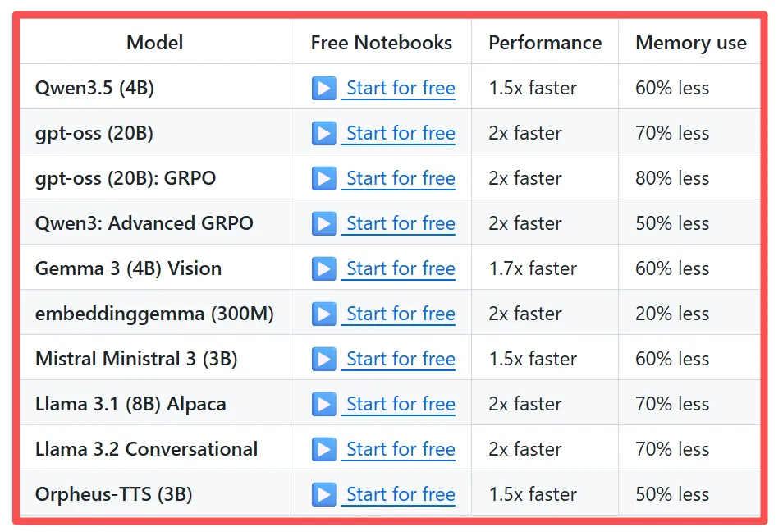Open Gemma 3 (4B) Vision Start for free link
Viewport: 783px width, 532px height.
(400, 268)
